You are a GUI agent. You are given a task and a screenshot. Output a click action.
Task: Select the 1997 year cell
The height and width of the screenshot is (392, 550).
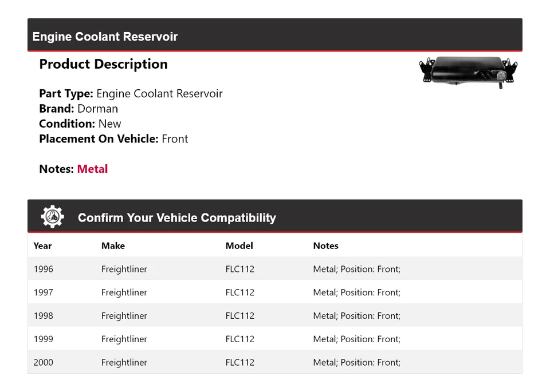tap(43, 292)
